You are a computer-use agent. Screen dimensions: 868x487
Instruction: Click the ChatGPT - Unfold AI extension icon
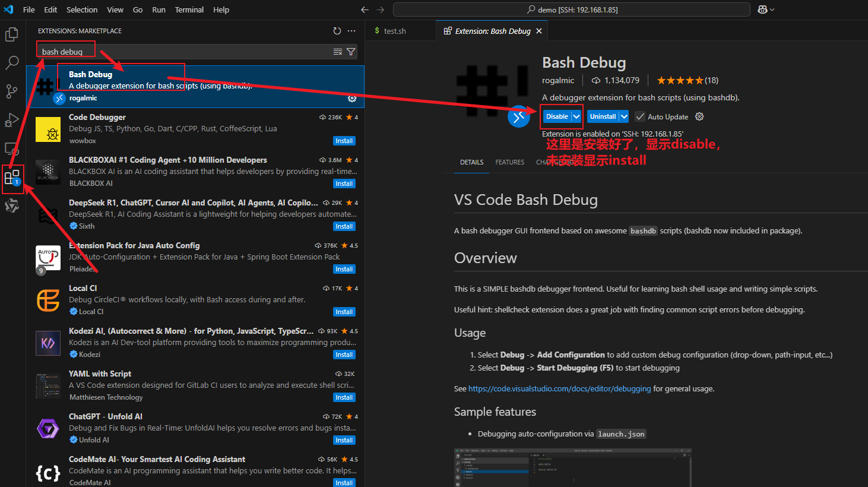point(48,429)
